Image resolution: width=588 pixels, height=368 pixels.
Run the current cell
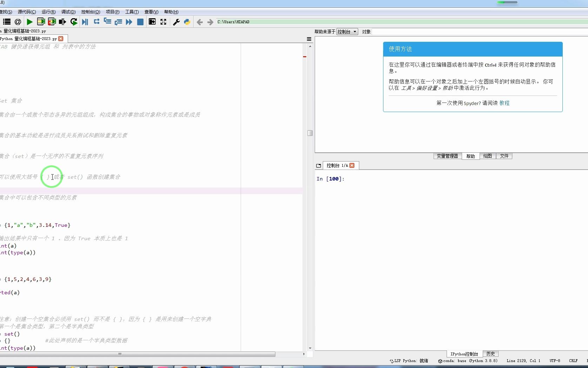[x=41, y=22]
